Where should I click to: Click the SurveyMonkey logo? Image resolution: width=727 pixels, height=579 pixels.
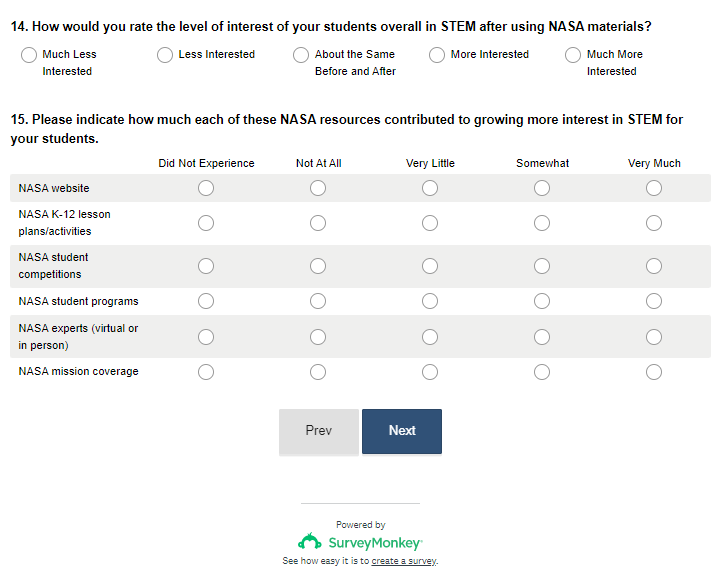[x=360, y=542]
